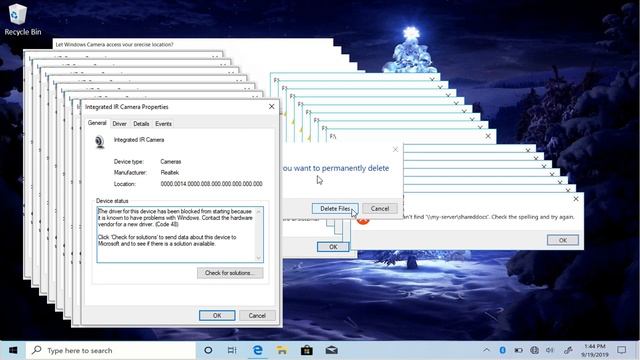Open network status globe icon in tray
Image resolution: width=640 pixels, height=360 pixels.
(534, 350)
